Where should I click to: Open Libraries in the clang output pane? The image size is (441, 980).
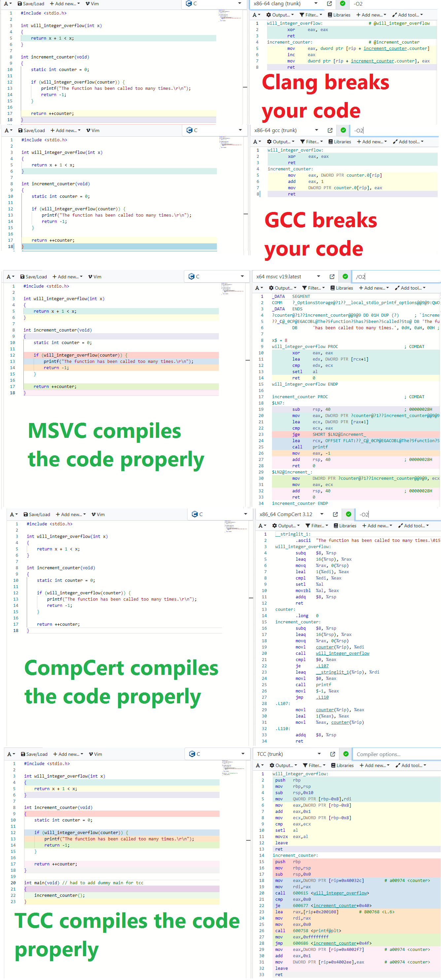click(x=339, y=15)
